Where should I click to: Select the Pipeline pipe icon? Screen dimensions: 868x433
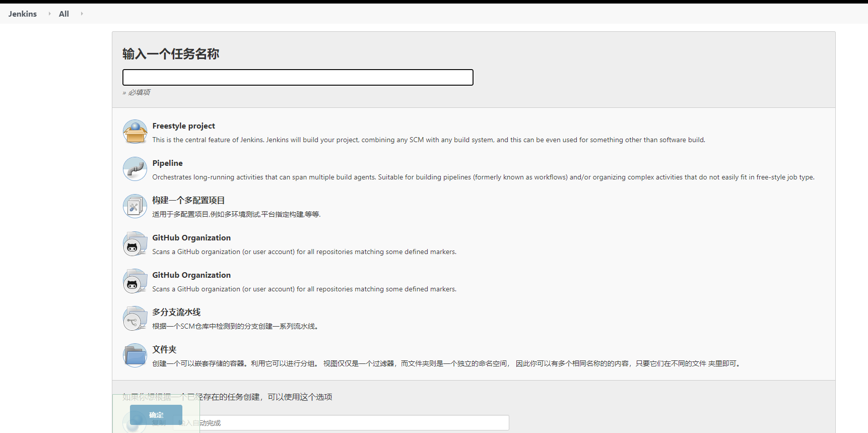tap(135, 169)
